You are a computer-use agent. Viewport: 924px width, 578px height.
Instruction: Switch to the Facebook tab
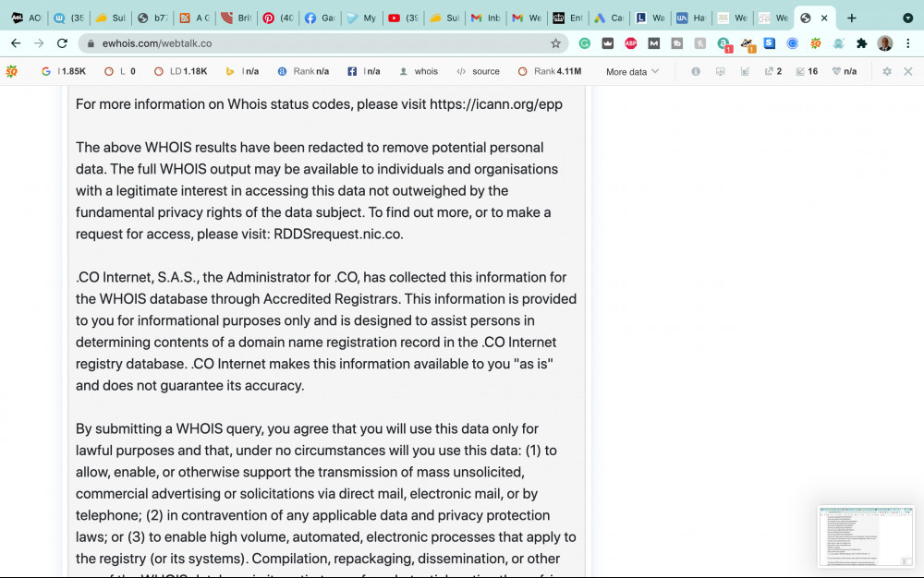[x=320, y=18]
